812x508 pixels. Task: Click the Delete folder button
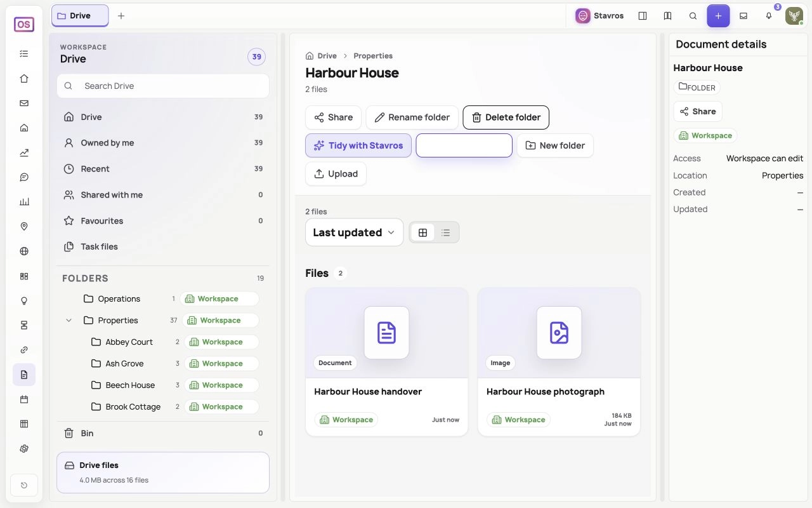point(506,117)
